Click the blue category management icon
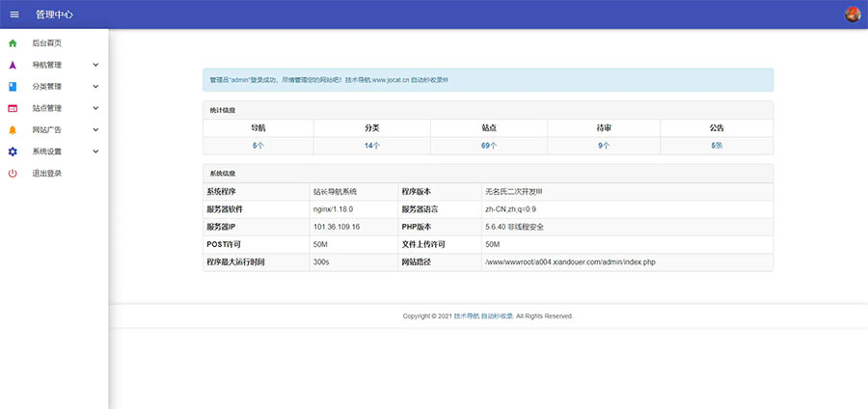This screenshot has height=409, width=868. (x=13, y=87)
